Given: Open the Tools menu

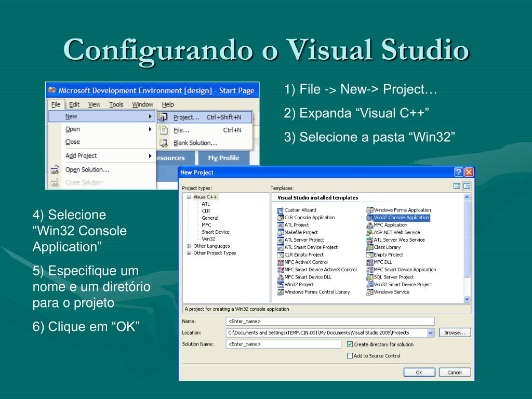Looking at the screenshot, I should click(x=116, y=104).
